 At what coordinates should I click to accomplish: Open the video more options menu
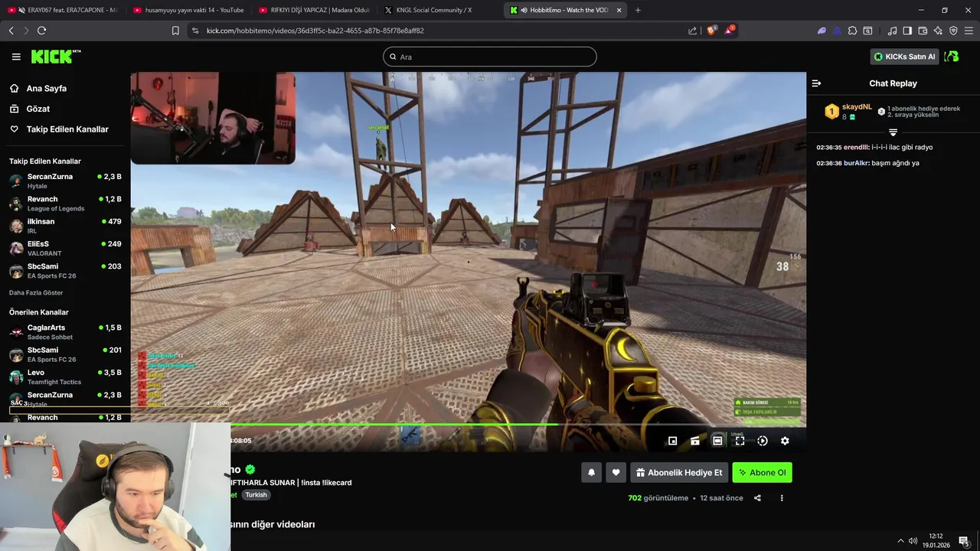coord(782,498)
